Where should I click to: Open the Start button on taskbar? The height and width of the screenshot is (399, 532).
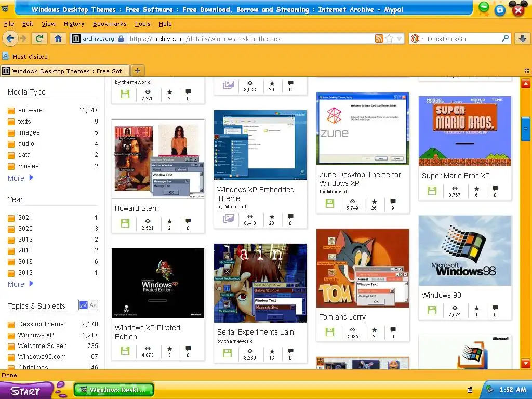pos(25,391)
